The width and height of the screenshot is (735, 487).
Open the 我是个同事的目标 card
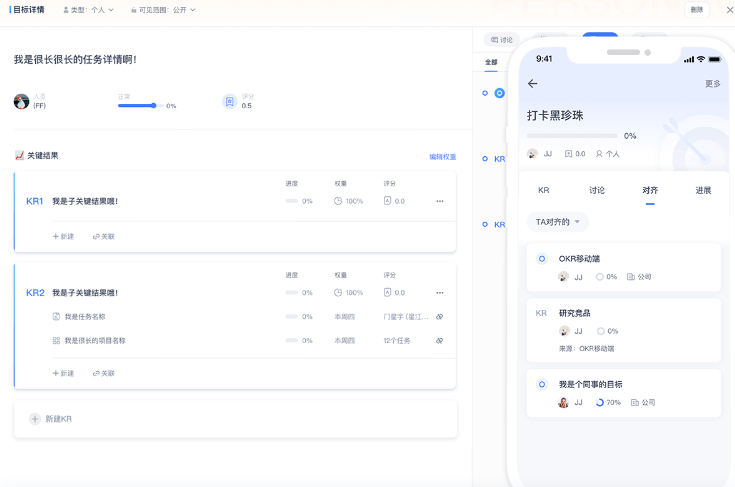pyautogui.click(x=623, y=393)
